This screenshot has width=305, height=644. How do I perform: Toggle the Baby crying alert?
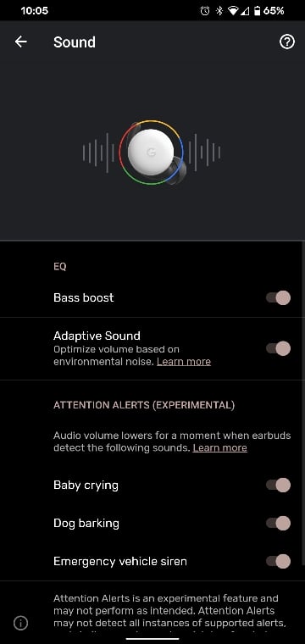click(279, 485)
